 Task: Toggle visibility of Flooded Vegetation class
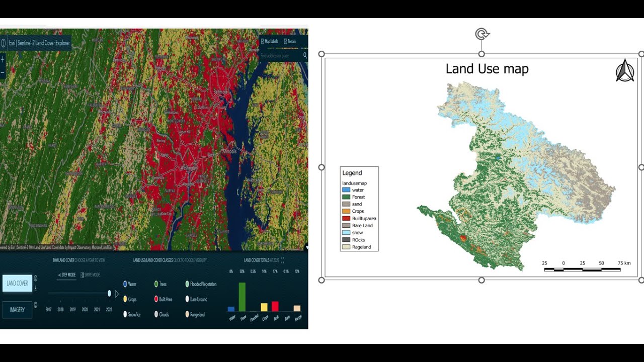click(201, 284)
